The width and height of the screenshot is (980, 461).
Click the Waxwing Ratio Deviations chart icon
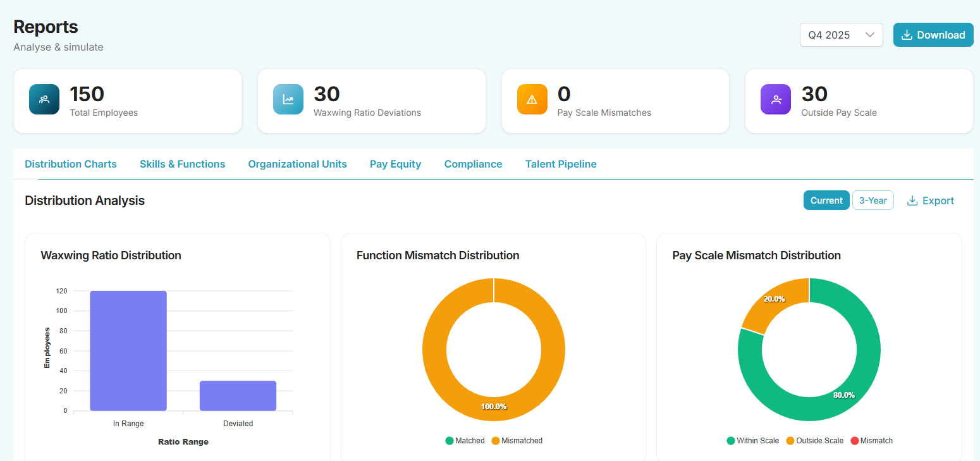pos(288,99)
